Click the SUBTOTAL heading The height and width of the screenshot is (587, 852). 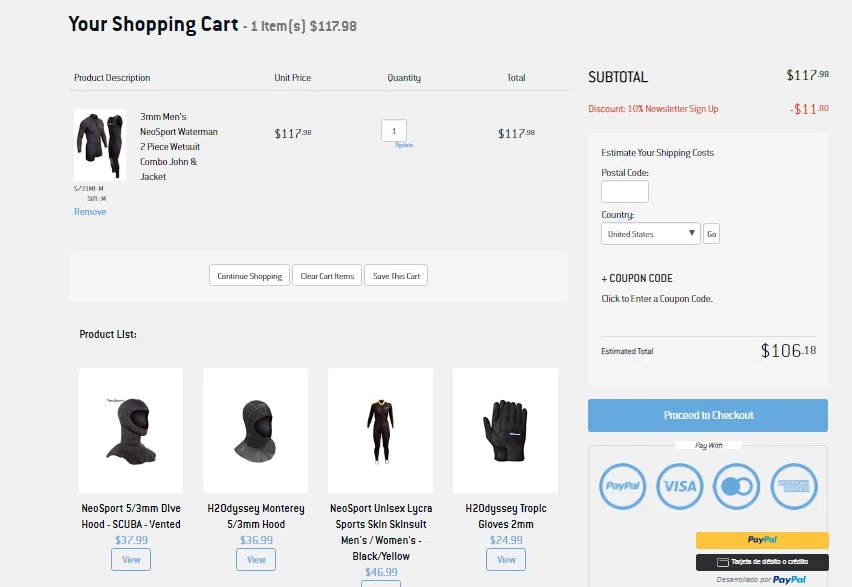[x=618, y=77]
